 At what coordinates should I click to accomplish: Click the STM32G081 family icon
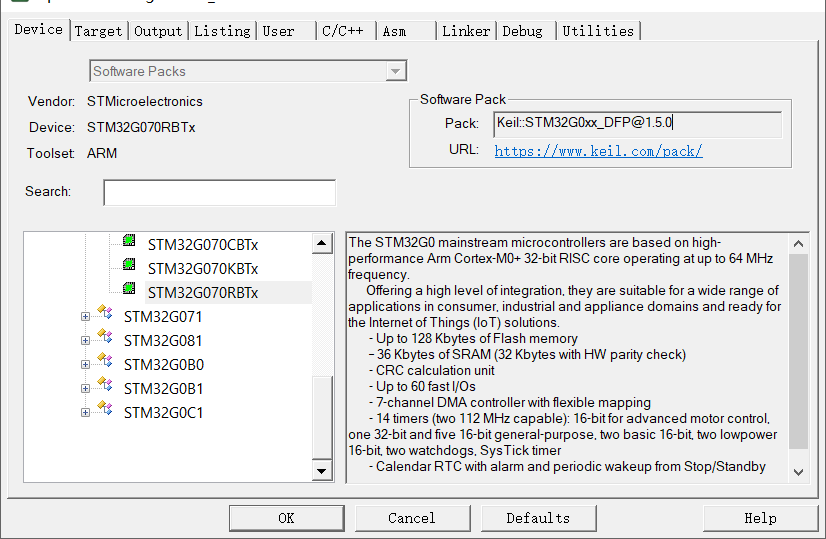point(104,339)
